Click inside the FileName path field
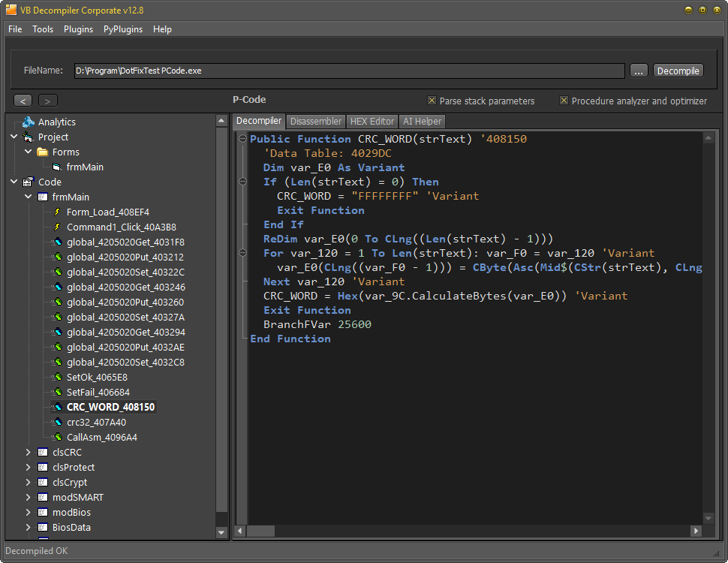The image size is (728, 563). point(300,70)
